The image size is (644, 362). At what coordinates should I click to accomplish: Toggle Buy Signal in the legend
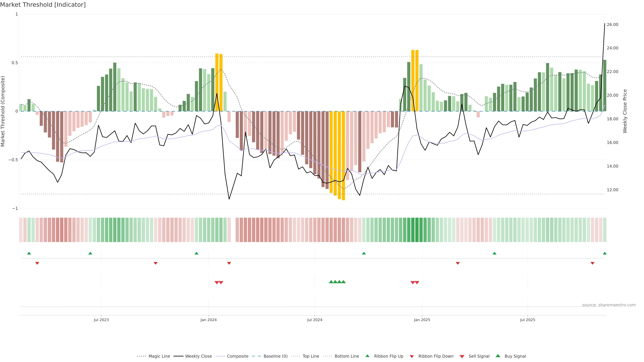click(x=515, y=356)
